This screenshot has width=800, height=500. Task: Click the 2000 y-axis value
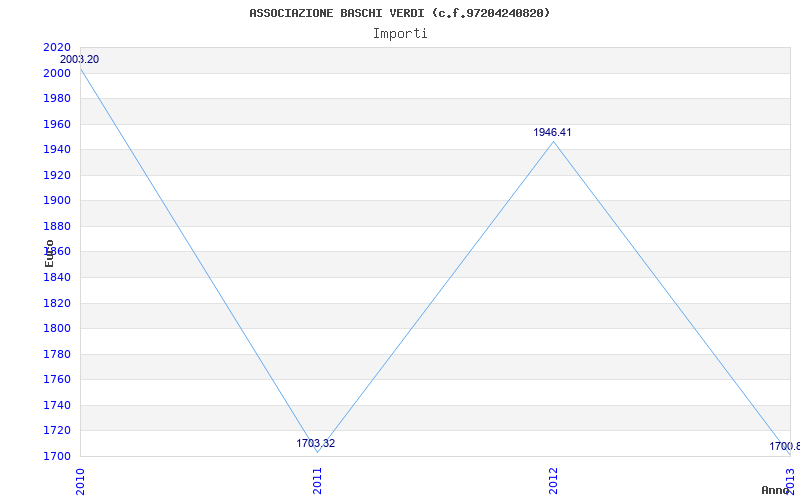coord(57,73)
